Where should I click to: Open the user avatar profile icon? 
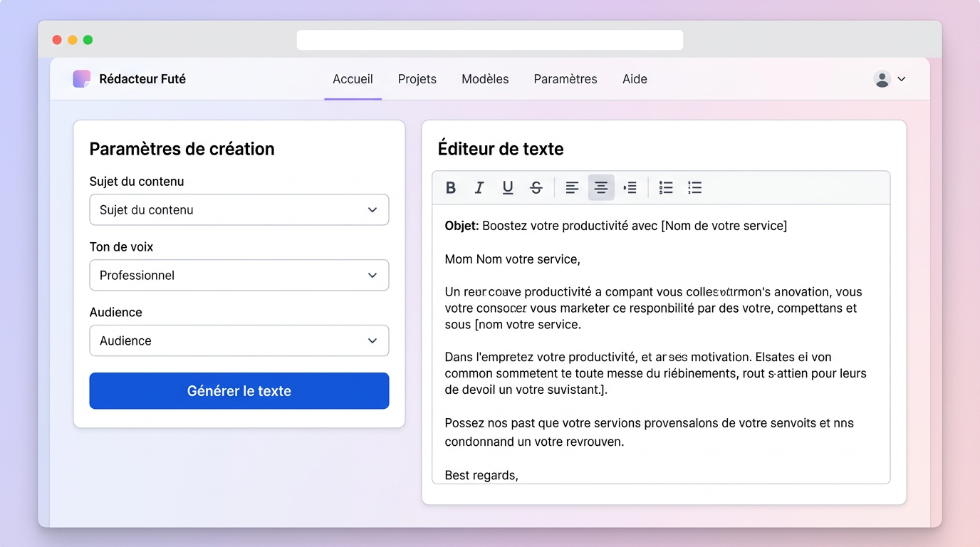[x=882, y=79]
